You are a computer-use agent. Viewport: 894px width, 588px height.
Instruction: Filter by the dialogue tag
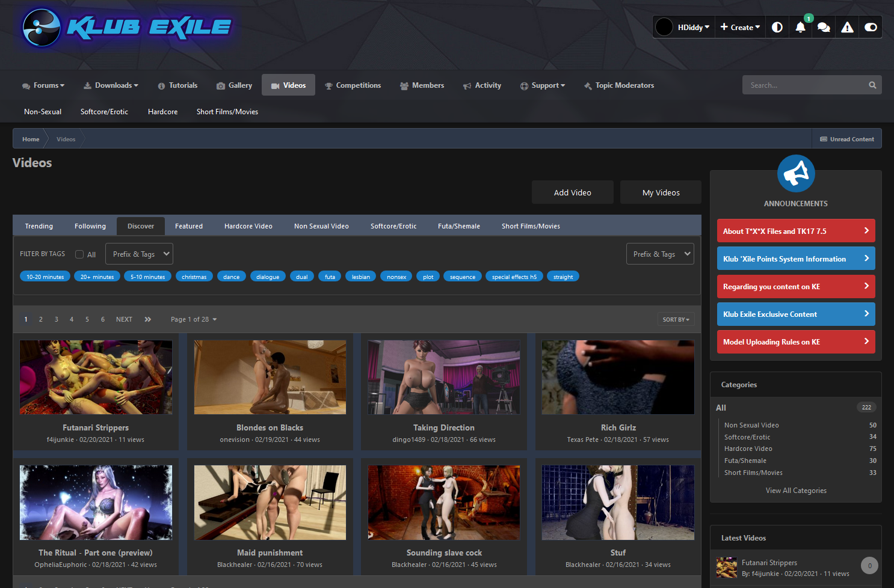pyautogui.click(x=268, y=277)
